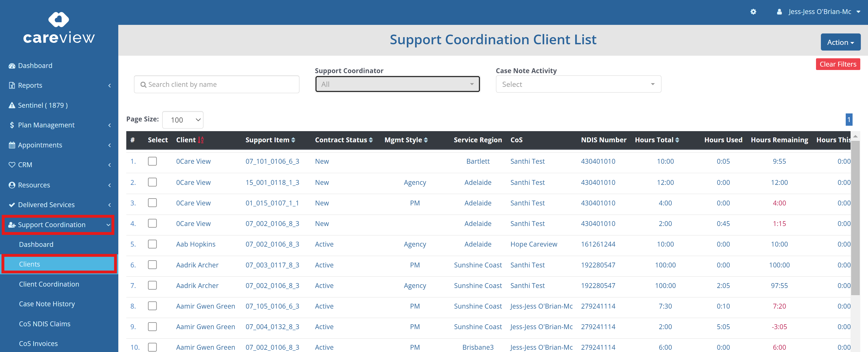Click support item 07_101_0106_6_3
The height and width of the screenshot is (352, 868).
272,161
